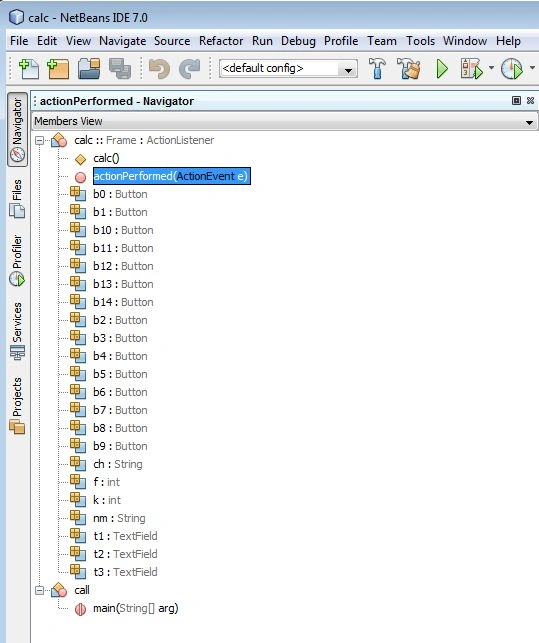Select the b11 : Button field
The height and width of the screenshot is (643, 539).
point(123,249)
